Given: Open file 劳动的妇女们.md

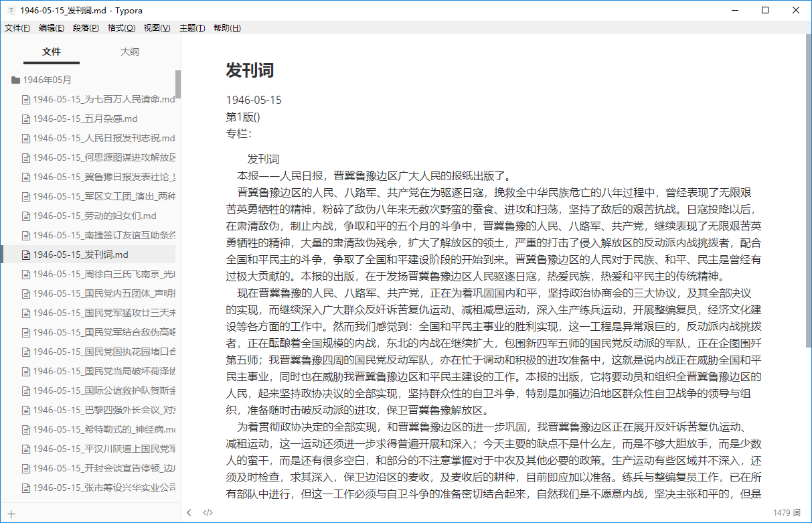Looking at the screenshot, I should [89, 216].
